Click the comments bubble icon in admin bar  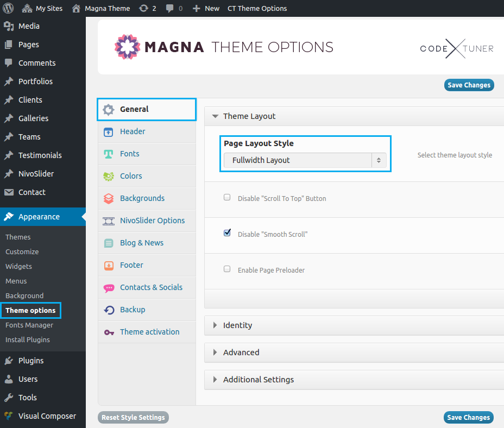click(169, 8)
